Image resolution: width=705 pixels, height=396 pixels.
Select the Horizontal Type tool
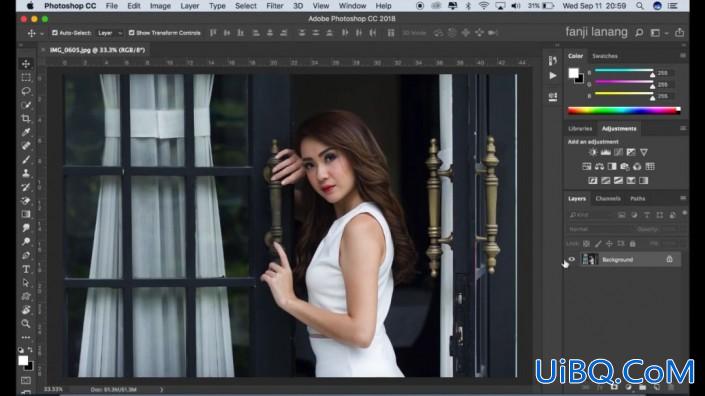click(x=26, y=269)
